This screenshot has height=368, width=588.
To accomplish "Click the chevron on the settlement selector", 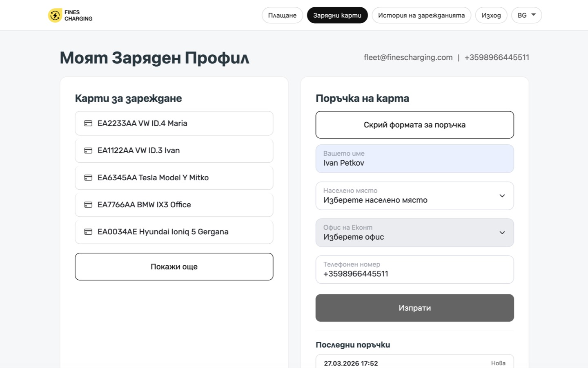I will tap(502, 196).
